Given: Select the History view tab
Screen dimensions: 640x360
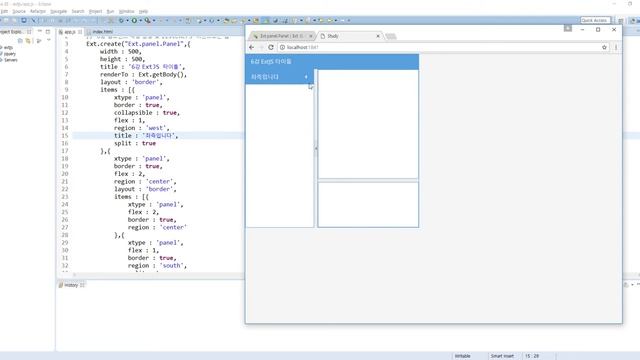Looking at the screenshot, I should click(71, 285).
